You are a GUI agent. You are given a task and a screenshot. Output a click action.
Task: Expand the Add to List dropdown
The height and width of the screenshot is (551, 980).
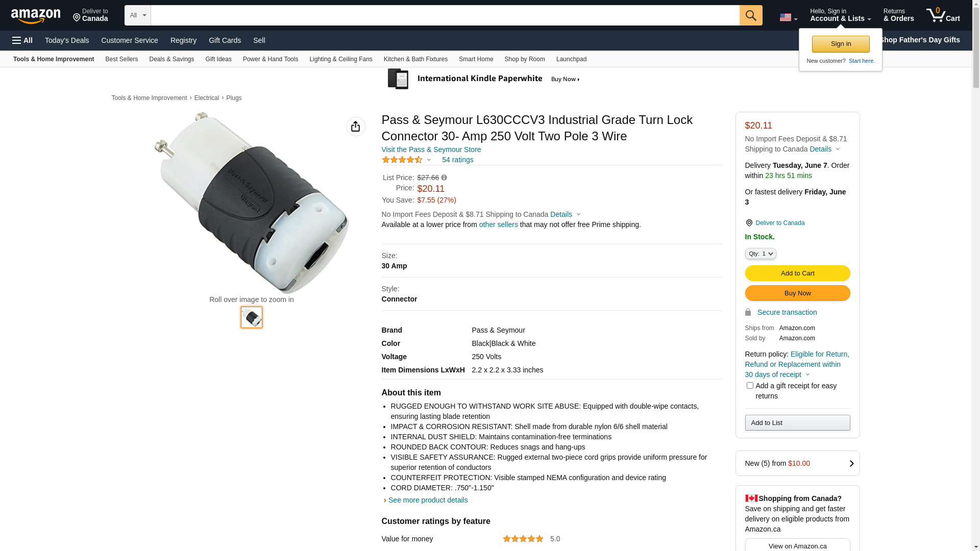point(797,422)
